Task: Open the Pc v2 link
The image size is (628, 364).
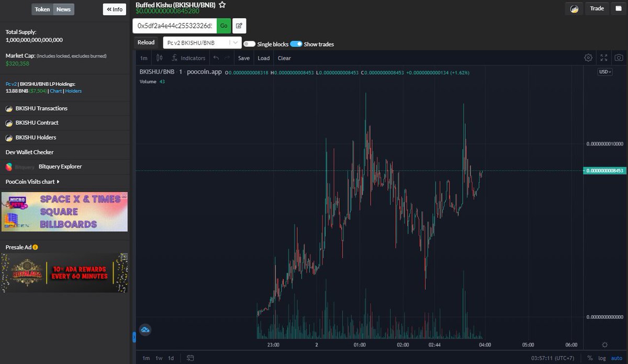Action: (x=11, y=84)
